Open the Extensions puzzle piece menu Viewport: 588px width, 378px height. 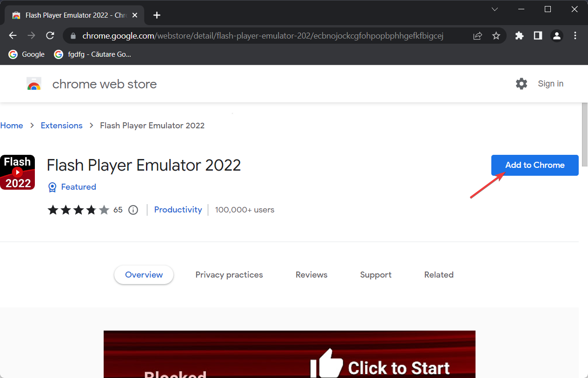(x=519, y=36)
